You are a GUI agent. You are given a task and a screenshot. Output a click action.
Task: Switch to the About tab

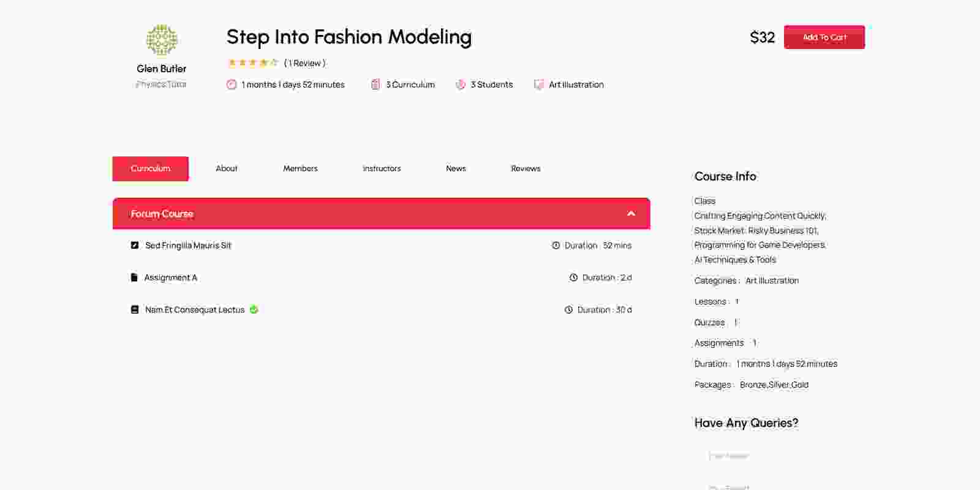tap(227, 168)
